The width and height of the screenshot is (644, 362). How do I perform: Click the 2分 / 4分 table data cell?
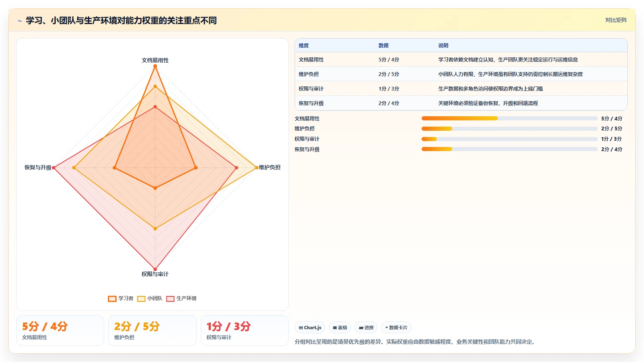coord(389,103)
